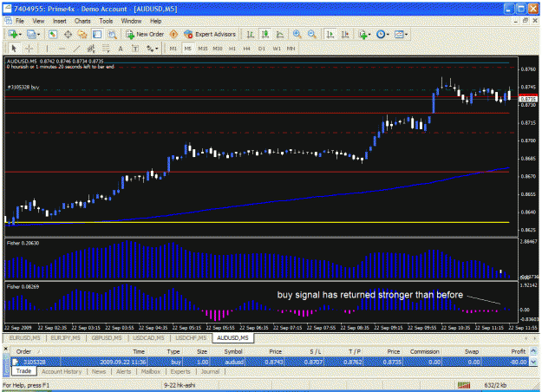Zoom in on the chart
The image size is (542, 392).
click(x=297, y=34)
